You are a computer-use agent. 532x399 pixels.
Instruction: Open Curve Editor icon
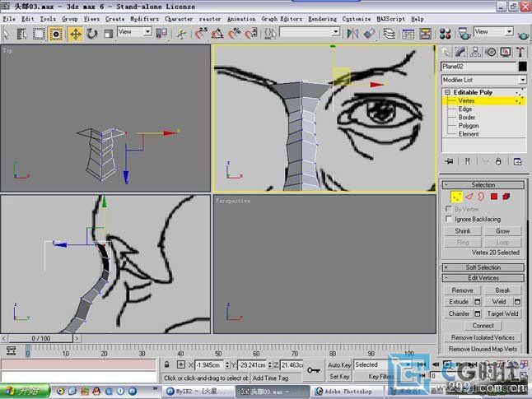[x=408, y=34]
